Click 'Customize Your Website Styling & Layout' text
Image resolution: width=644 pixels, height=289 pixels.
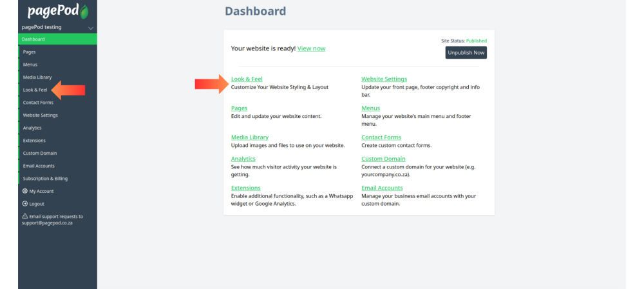[279, 87]
